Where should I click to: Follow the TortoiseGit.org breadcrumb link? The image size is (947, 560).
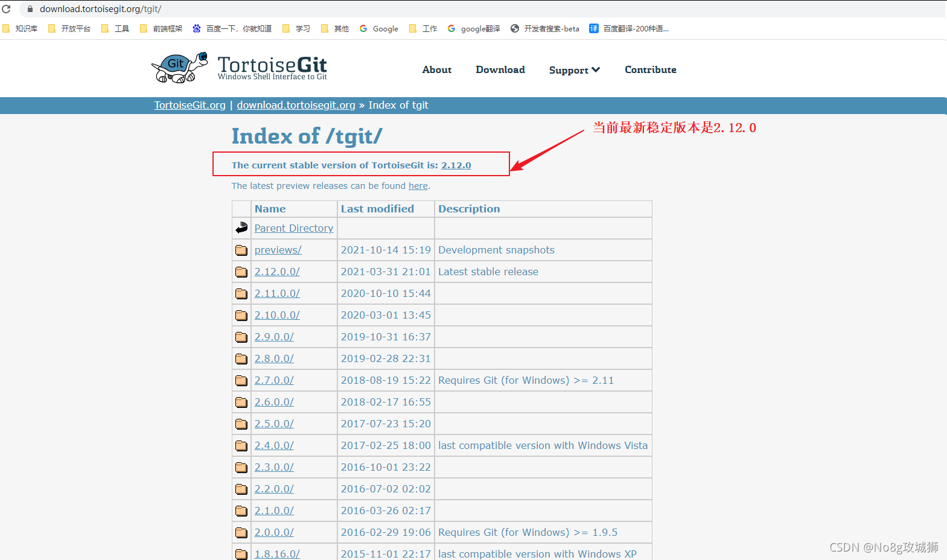click(190, 105)
